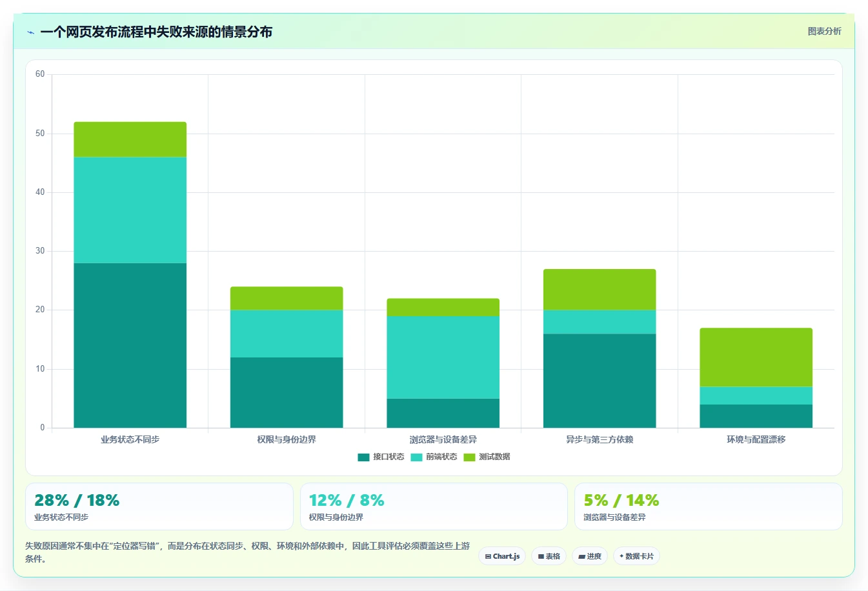
Task: Toggle the 测试数据 legend swatch
Action: [x=469, y=457]
